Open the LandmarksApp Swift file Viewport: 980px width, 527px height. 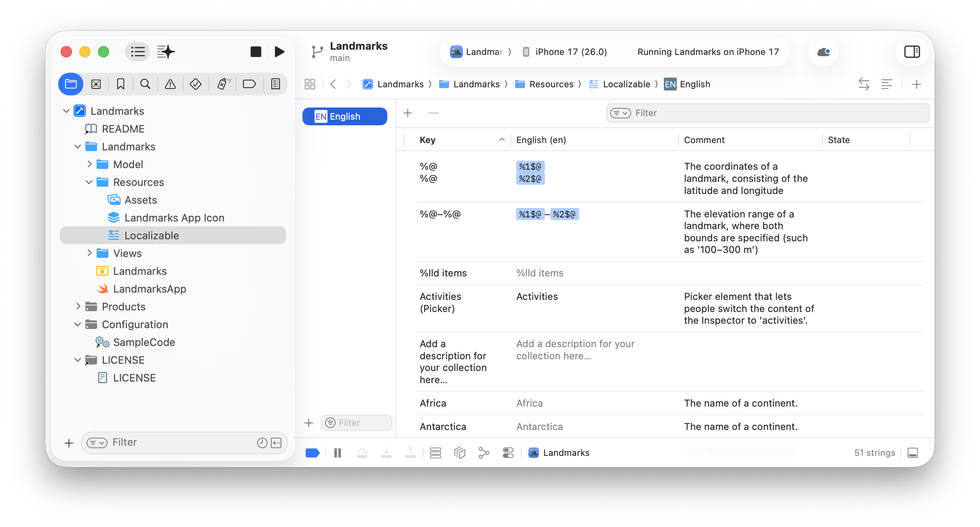click(150, 289)
